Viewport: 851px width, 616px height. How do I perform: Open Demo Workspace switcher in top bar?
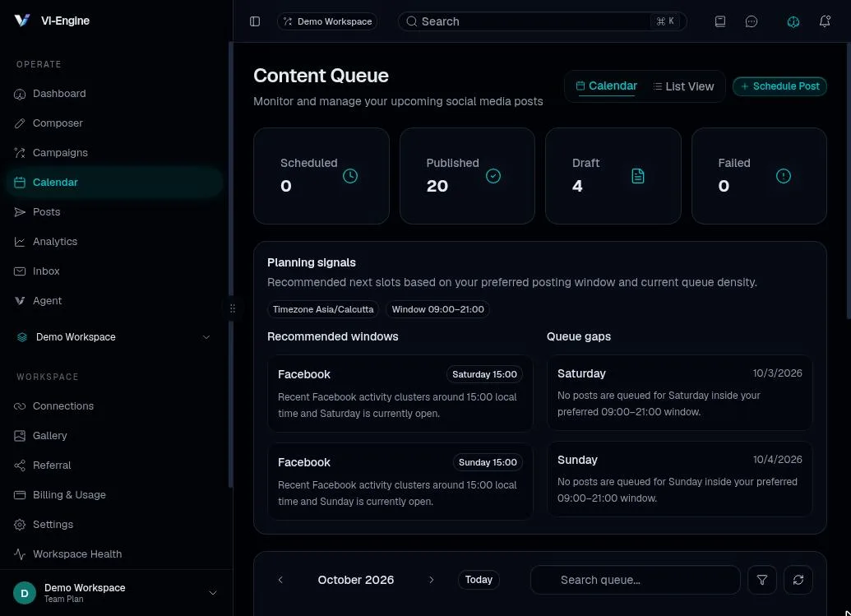(327, 21)
